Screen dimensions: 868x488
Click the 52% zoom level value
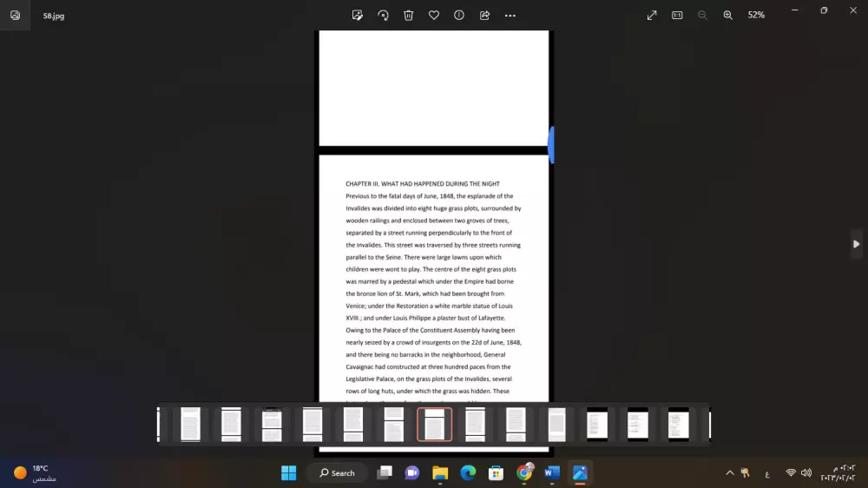coord(756,16)
